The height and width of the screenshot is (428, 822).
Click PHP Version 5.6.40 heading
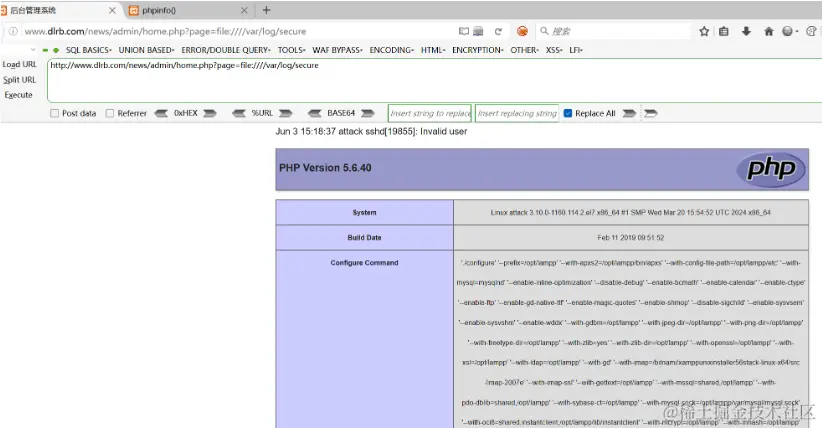pyautogui.click(x=325, y=168)
